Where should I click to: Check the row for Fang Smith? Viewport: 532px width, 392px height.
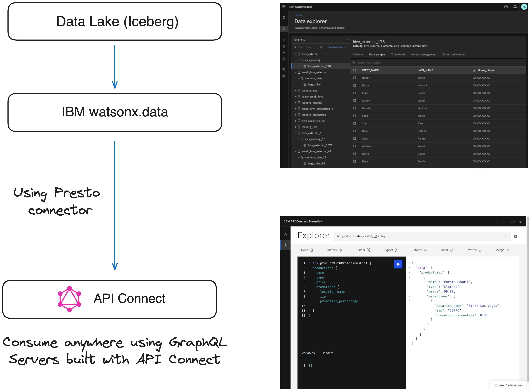pyautogui.click(x=355, y=116)
